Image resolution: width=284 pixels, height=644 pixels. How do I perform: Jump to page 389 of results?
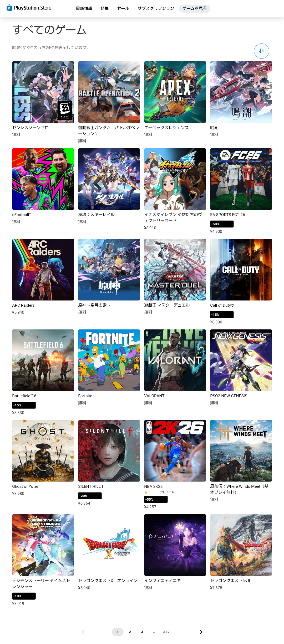tap(166, 632)
